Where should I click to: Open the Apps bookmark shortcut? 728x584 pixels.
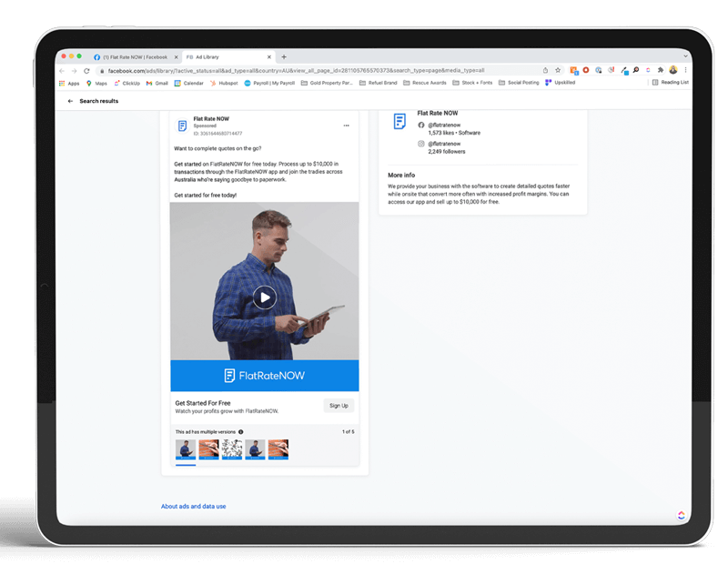click(69, 83)
